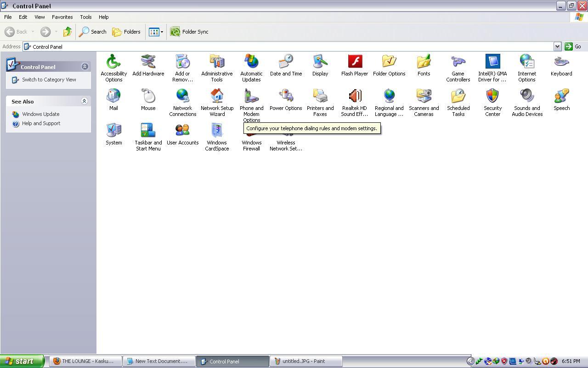
Task: Open the Mail applet icon
Action: pyautogui.click(x=113, y=96)
